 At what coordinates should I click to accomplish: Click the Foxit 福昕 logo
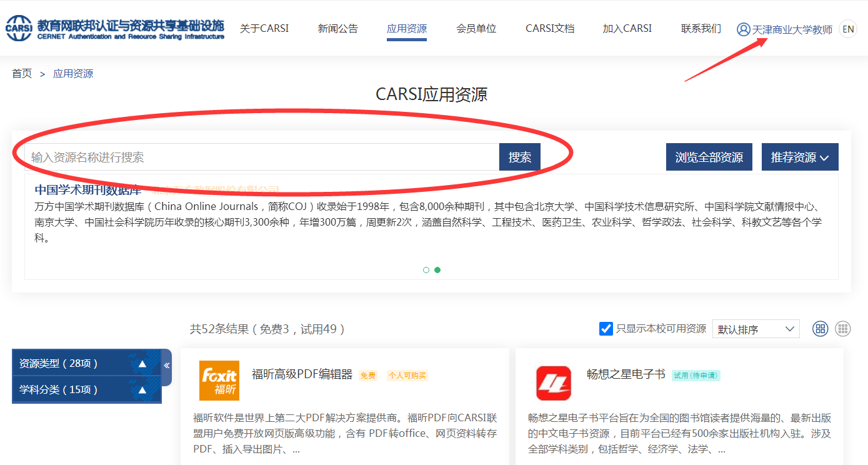[219, 380]
